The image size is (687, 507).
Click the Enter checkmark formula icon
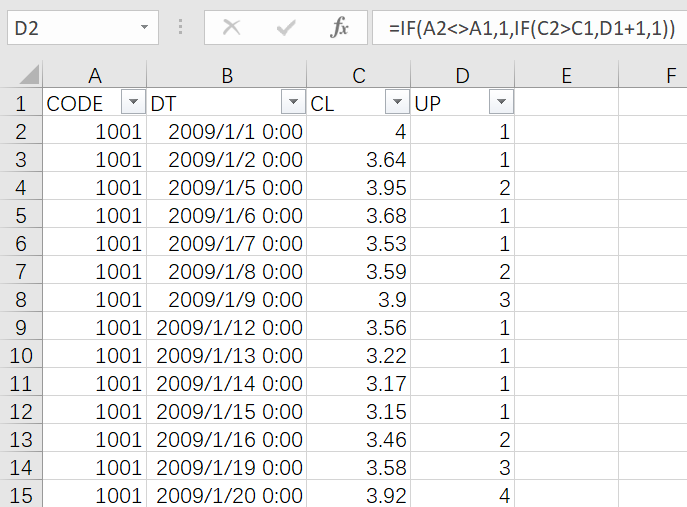point(286,28)
